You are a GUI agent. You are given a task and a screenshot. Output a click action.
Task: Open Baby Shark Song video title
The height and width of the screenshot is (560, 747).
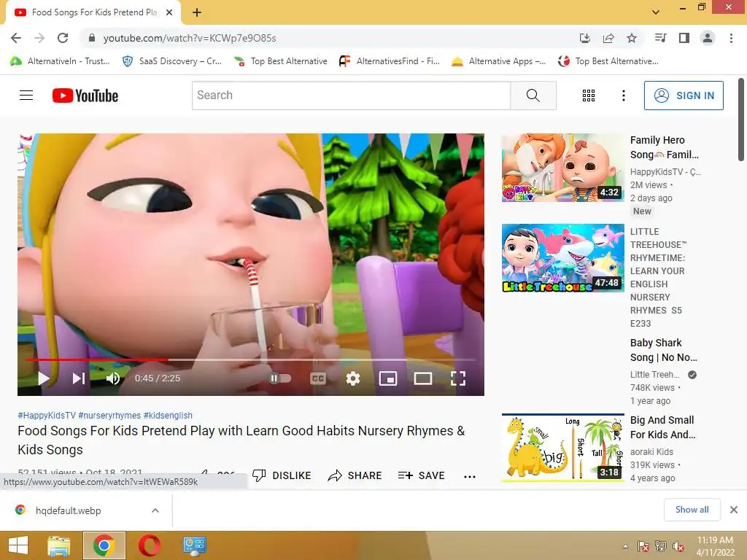tap(663, 350)
